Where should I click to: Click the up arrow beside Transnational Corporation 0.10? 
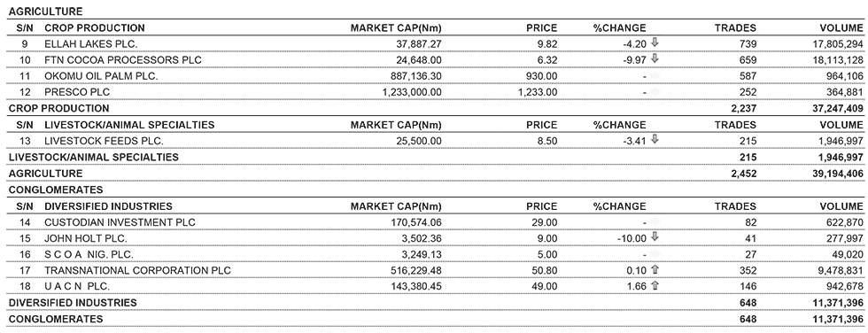[x=655, y=270]
